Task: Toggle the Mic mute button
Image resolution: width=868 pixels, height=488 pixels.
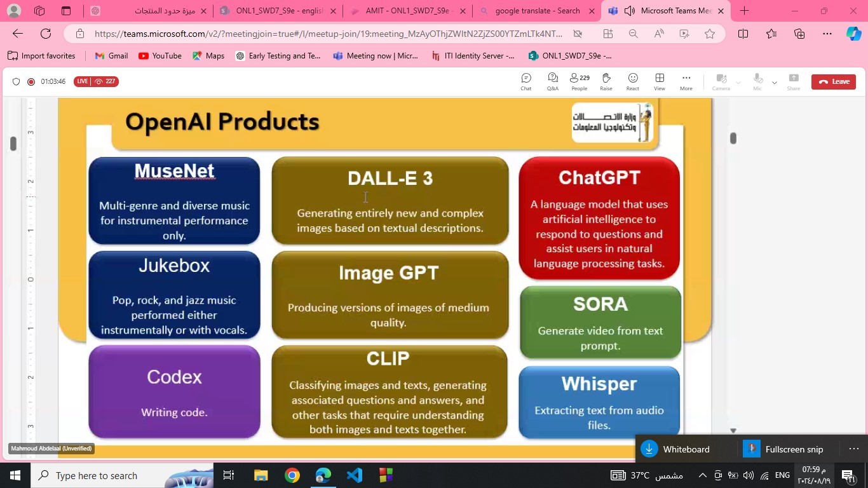Action: click(757, 81)
